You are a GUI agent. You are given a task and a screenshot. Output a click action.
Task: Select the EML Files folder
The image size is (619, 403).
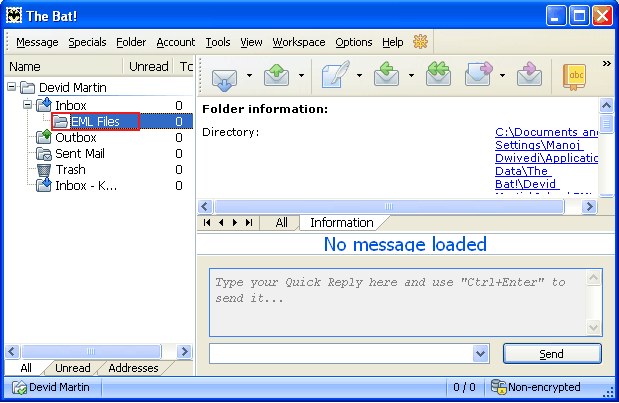click(95, 122)
